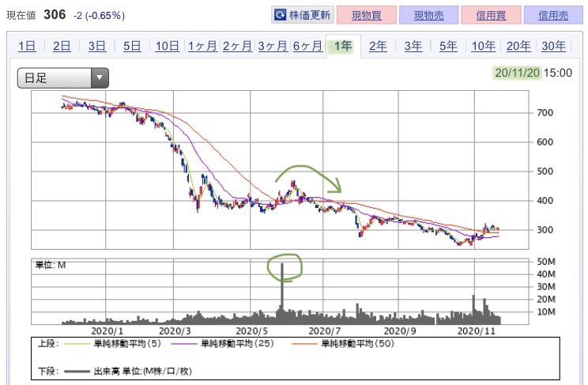The height and width of the screenshot is (385, 588).
Task: Click the 2020/3 axis label
Action: (175, 331)
